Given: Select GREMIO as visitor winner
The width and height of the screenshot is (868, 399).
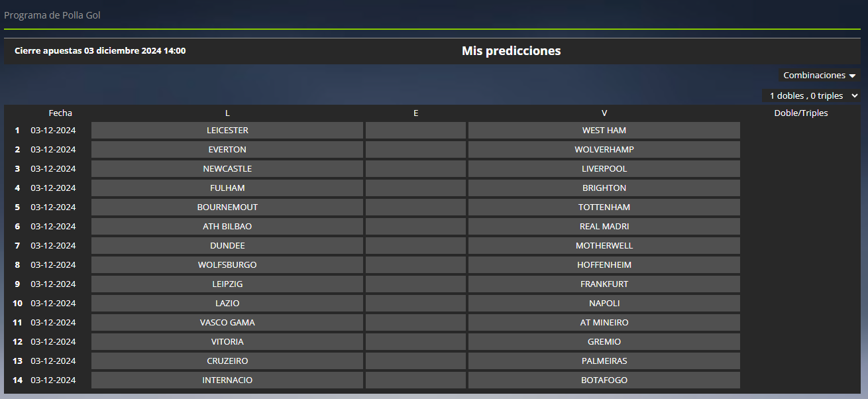Looking at the screenshot, I should point(604,342).
